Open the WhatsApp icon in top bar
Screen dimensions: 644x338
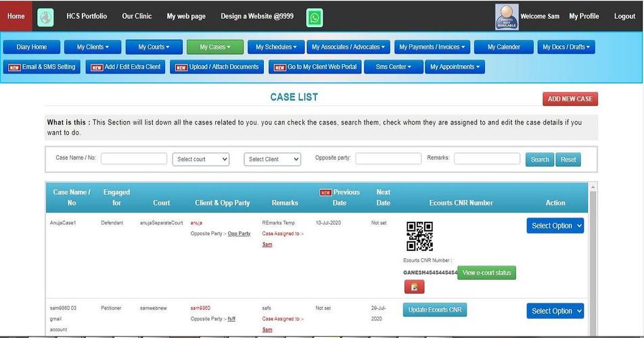pyautogui.click(x=315, y=17)
